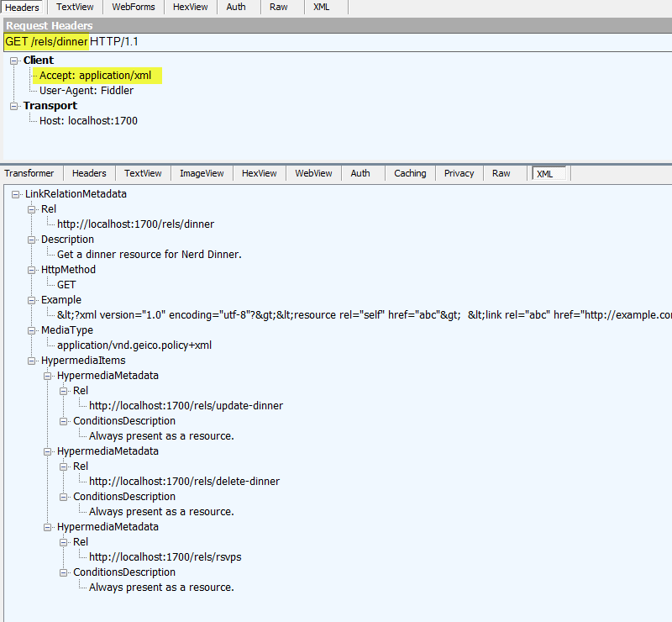
Task: Open the request WebForms tab
Action: 134,7
